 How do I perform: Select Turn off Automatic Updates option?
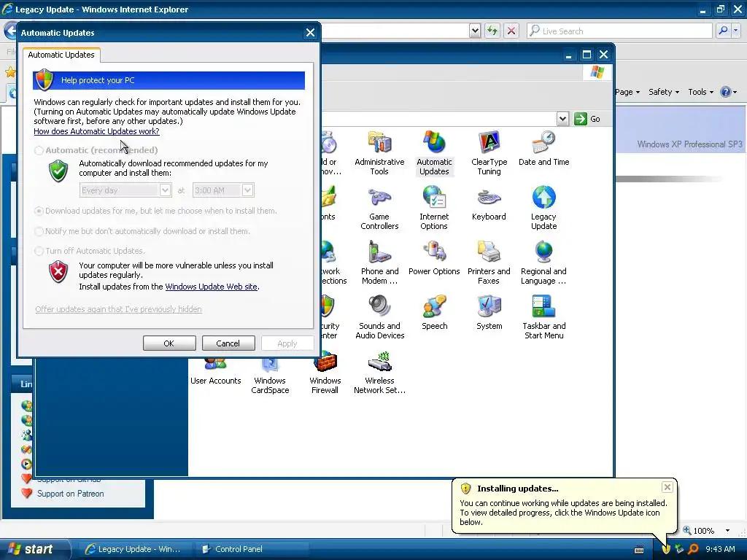(39, 251)
